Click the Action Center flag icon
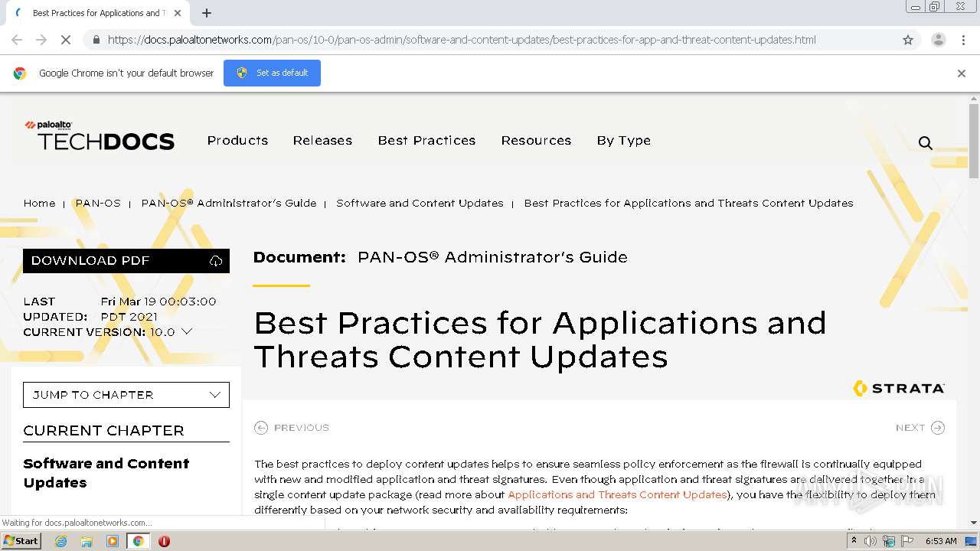Viewport: 980px width, 551px height. click(x=907, y=541)
